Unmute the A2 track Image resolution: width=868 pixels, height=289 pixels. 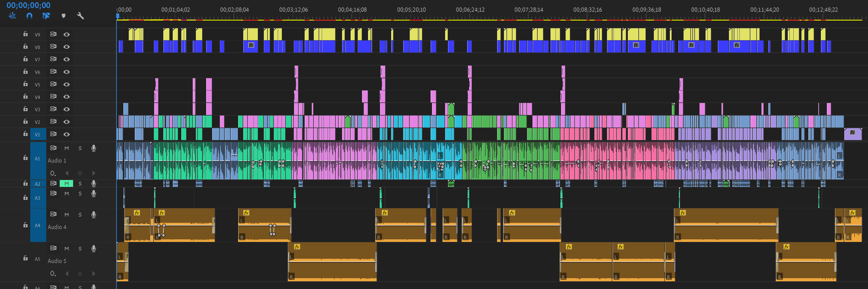[x=66, y=183]
